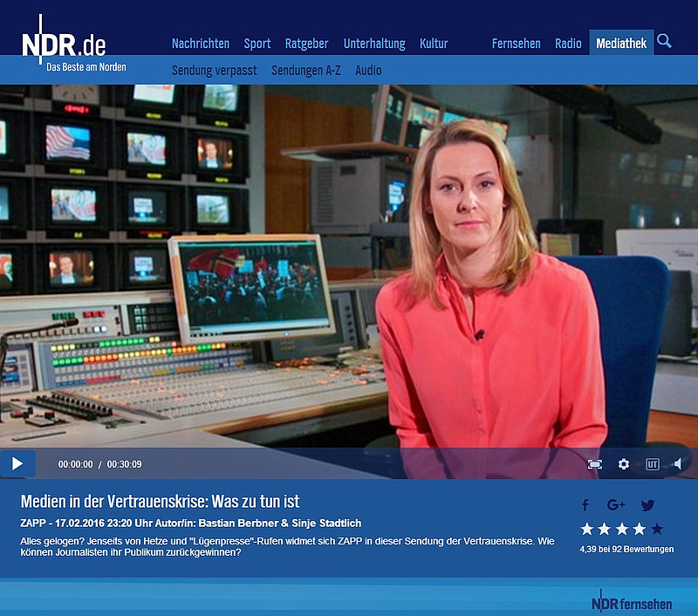This screenshot has width=698, height=616.
Task: Click the NDR fernsehen footer logo
Action: 632,602
